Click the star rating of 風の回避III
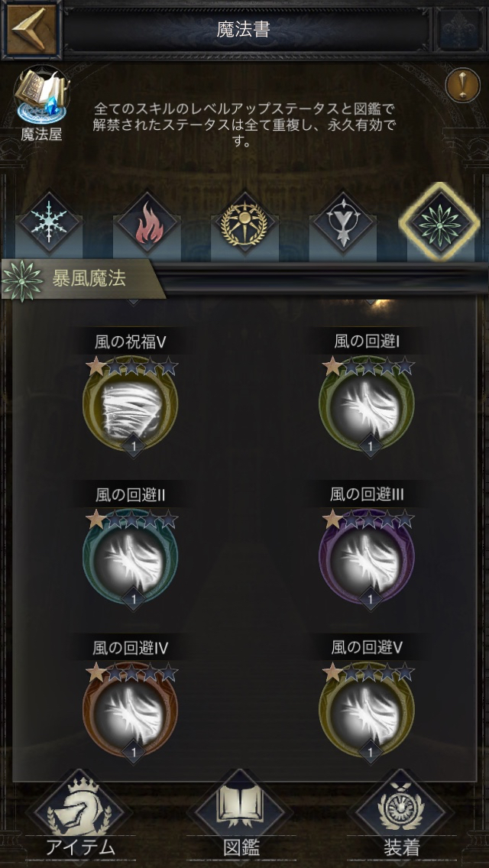Screen dimensions: 489x868 pyautogui.click(x=368, y=520)
